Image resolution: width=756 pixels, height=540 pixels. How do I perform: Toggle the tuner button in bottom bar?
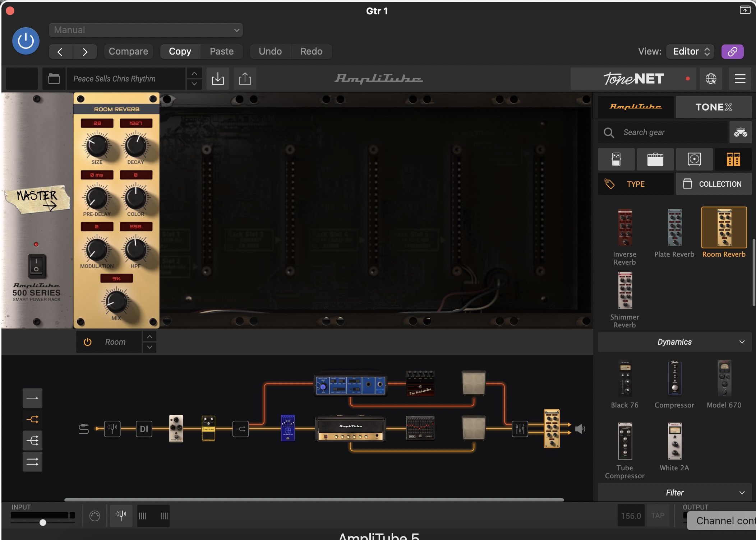pyautogui.click(x=121, y=516)
